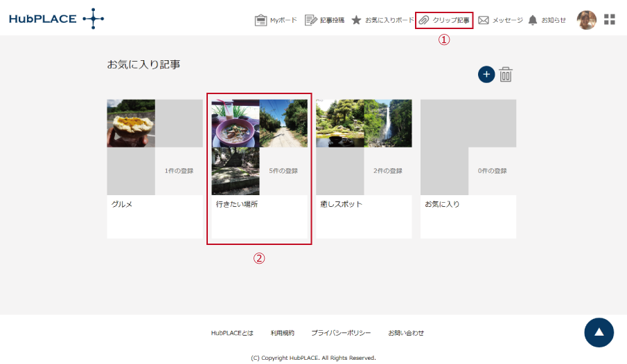
Task: Open the waterfall photo thumbnail
Action: 388,123
